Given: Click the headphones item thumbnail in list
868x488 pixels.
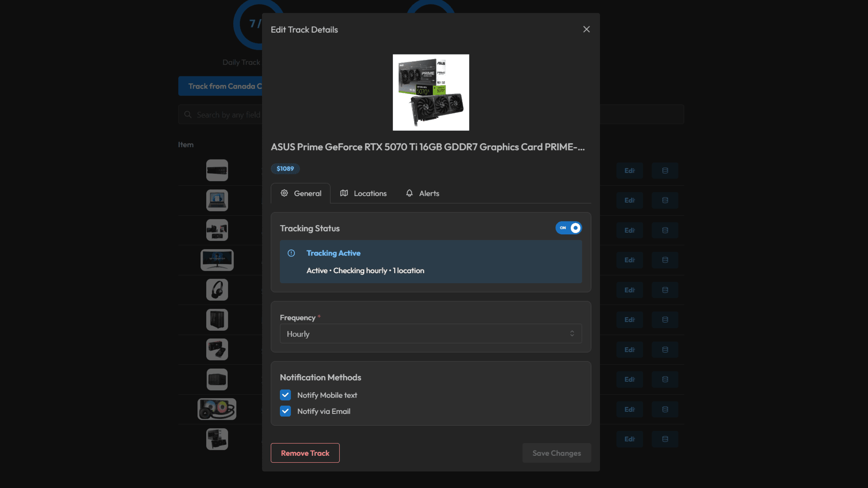Looking at the screenshot, I should click(217, 290).
